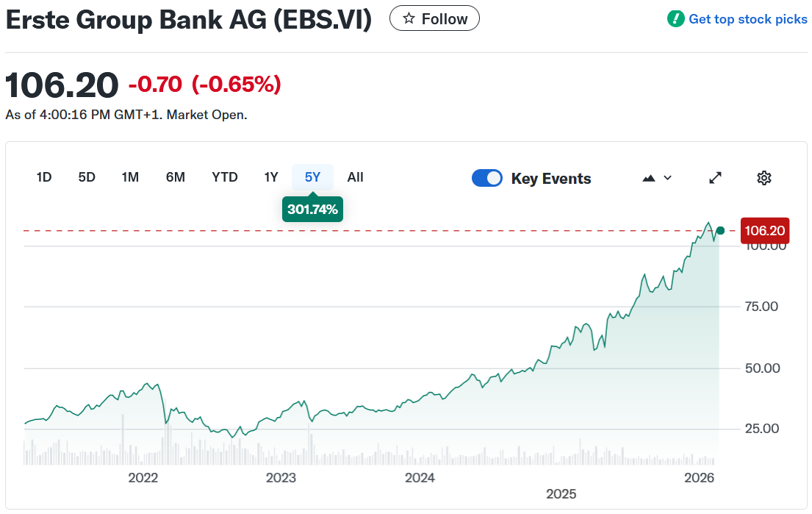Select the 5D time range
The width and height of the screenshot is (812, 514).
87,177
